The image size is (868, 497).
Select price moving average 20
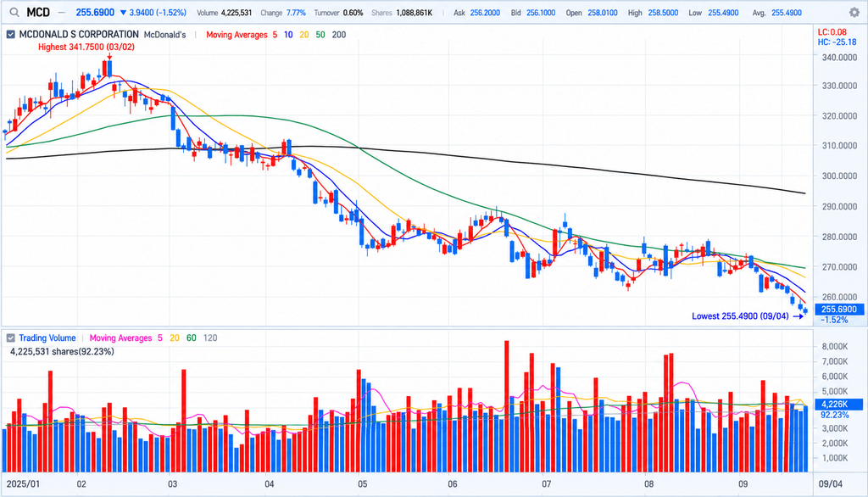tap(304, 35)
